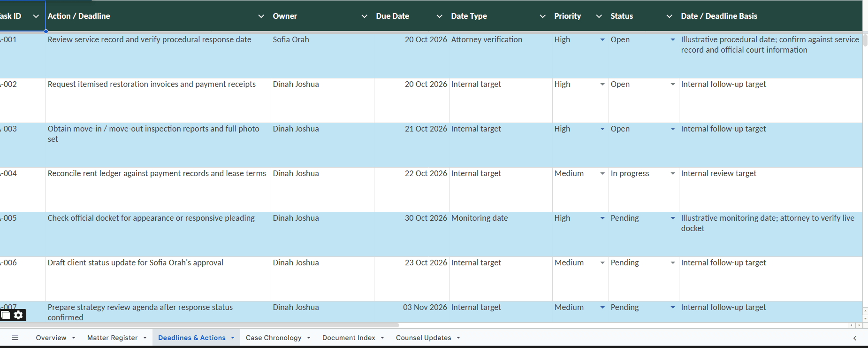
Task: Open the all sheets list menu
Action: point(15,338)
